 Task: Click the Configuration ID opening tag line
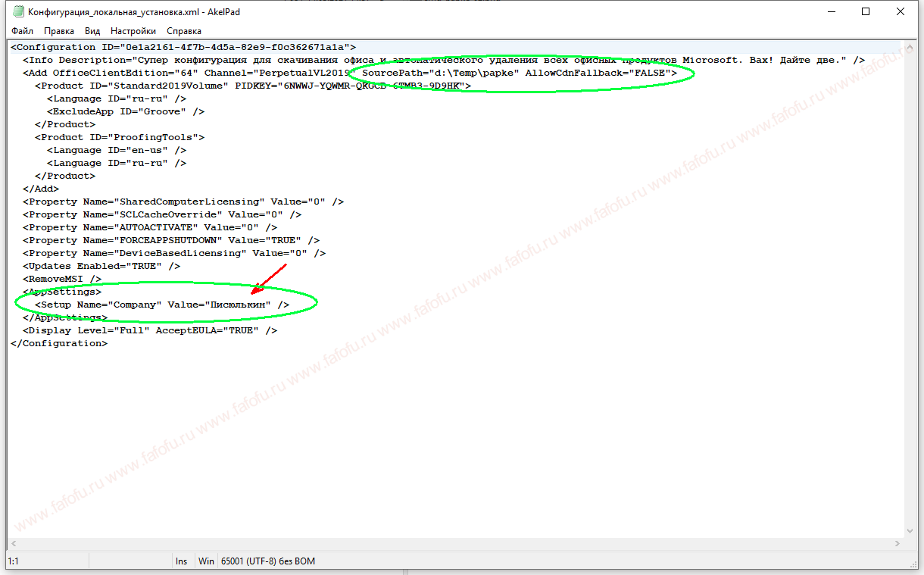click(x=183, y=47)
